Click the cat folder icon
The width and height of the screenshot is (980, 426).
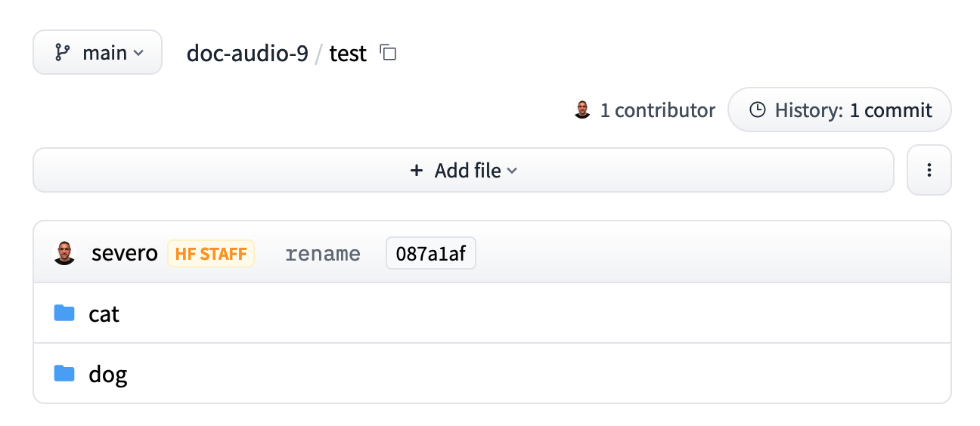pos(64,313)
